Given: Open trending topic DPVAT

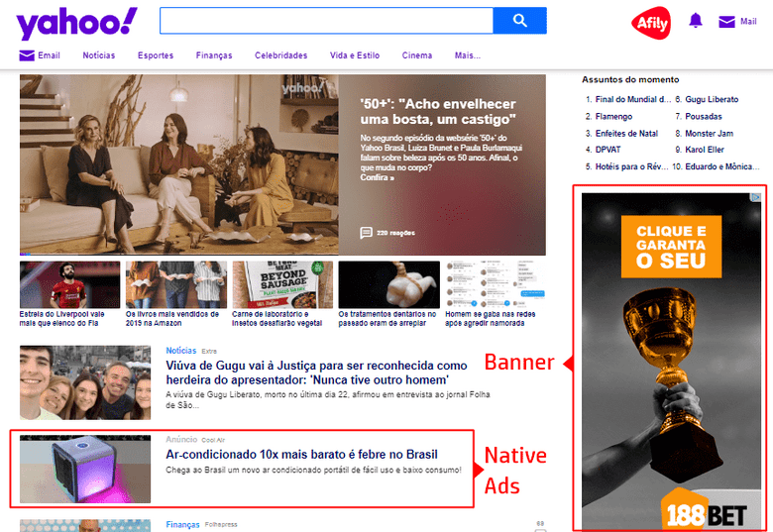Looking at the screenshot, I should (607, 150).
